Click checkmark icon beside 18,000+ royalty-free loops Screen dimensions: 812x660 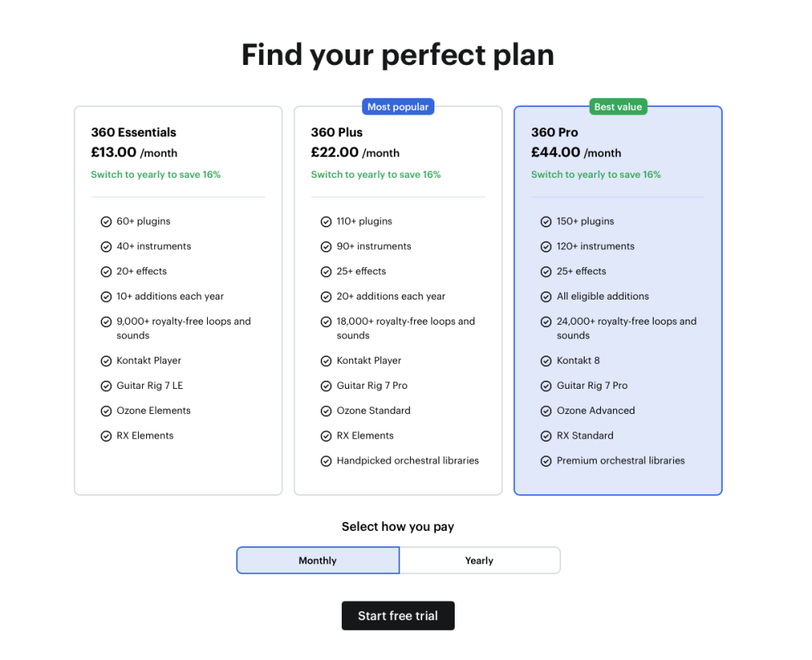pos(326,322)
